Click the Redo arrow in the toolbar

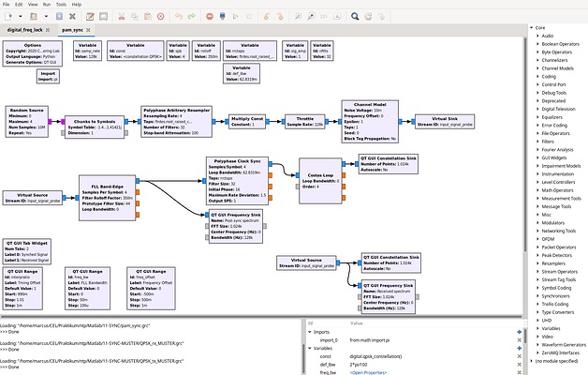pos(192,16)
